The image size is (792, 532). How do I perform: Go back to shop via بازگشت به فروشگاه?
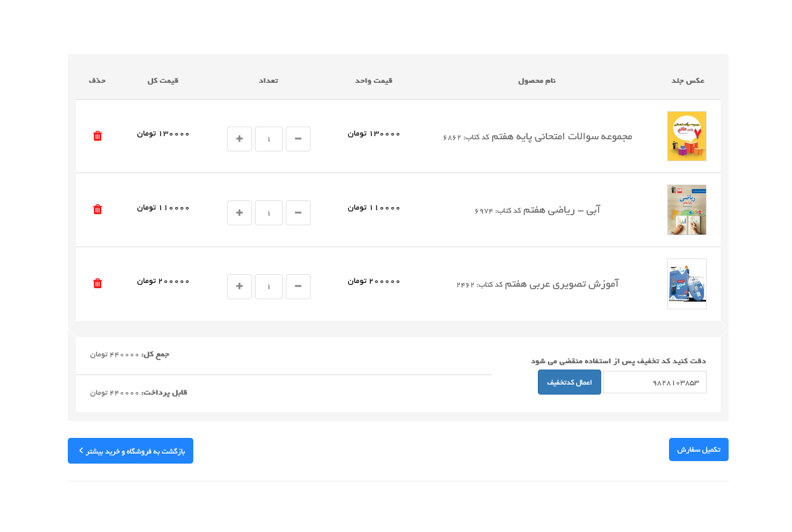(x=131, y=450)
